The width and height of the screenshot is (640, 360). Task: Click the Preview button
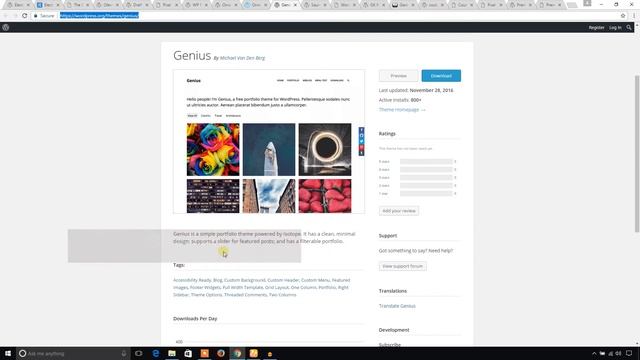coord(398,76)
